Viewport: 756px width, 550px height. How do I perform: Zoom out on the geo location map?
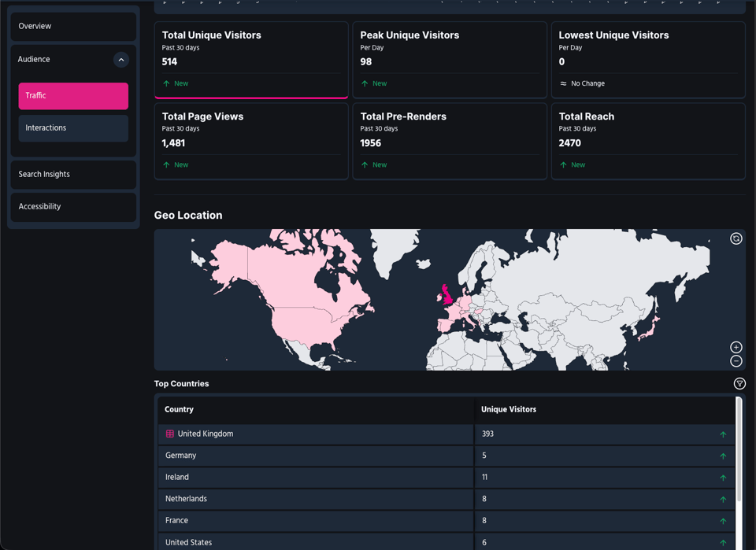[x=736, y=361]
